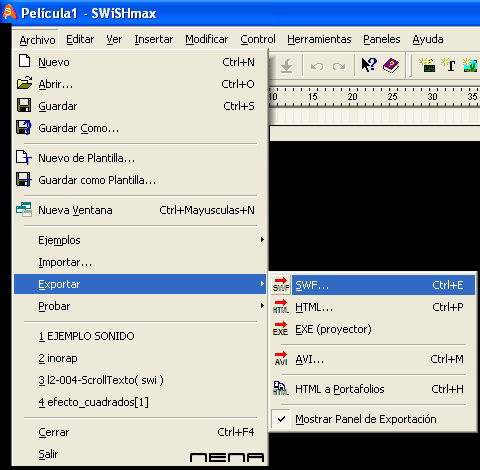Screen dimensions: 480x470
Task: Click the Nuevo de Plantilla page icon
Action: click(x=24, y=157)
